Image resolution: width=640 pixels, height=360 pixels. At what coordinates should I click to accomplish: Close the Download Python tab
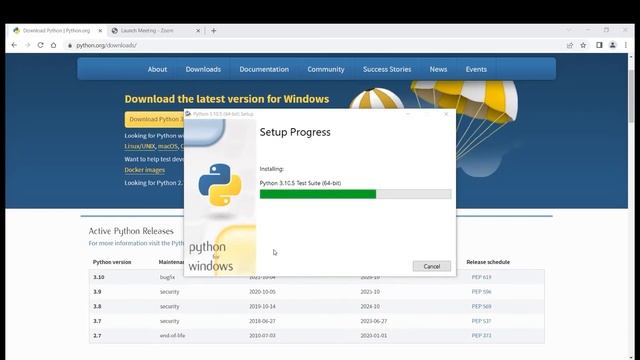point(100,31)
